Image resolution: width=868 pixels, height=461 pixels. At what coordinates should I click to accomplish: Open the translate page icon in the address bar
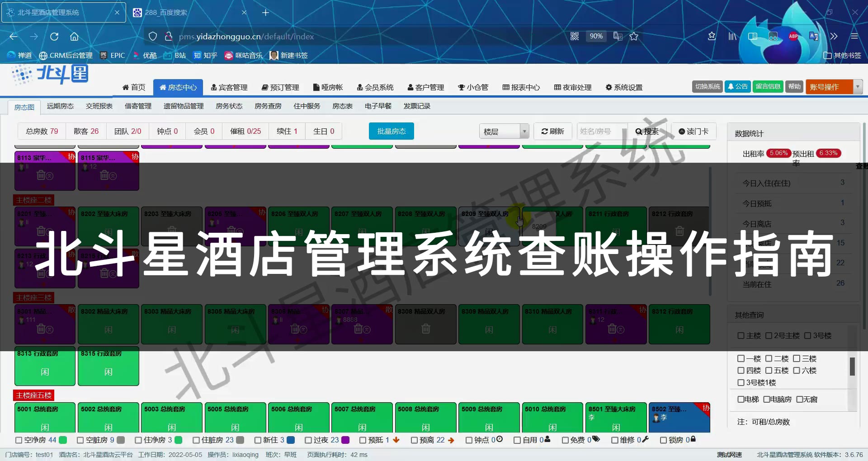[618, 36]
